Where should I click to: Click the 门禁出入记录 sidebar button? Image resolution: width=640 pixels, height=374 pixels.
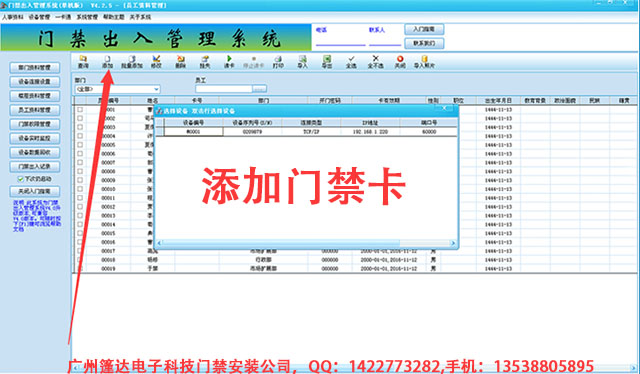(x=35, y=167)
